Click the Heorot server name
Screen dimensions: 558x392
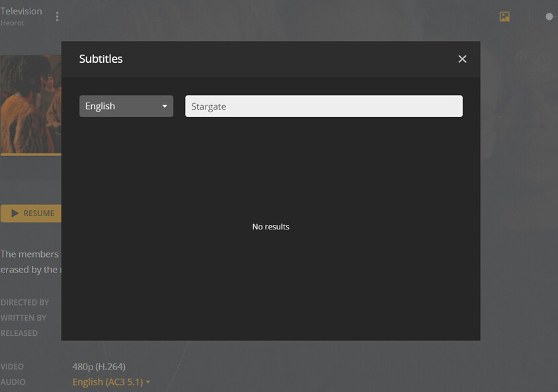(12, 23)
